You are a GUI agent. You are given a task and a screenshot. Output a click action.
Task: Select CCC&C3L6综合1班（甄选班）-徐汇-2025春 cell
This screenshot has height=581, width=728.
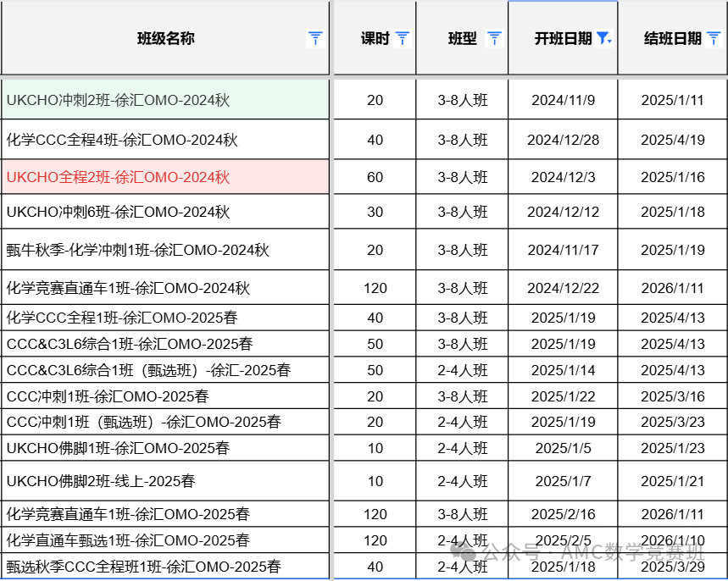tap(165, 370)
